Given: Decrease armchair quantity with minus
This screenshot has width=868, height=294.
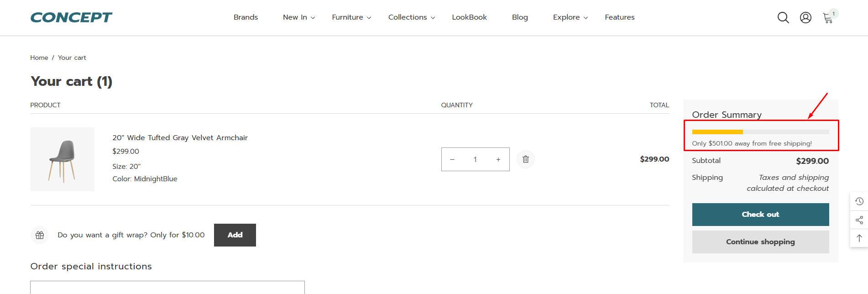Looking at the screenshot, I should coord(452,159).
